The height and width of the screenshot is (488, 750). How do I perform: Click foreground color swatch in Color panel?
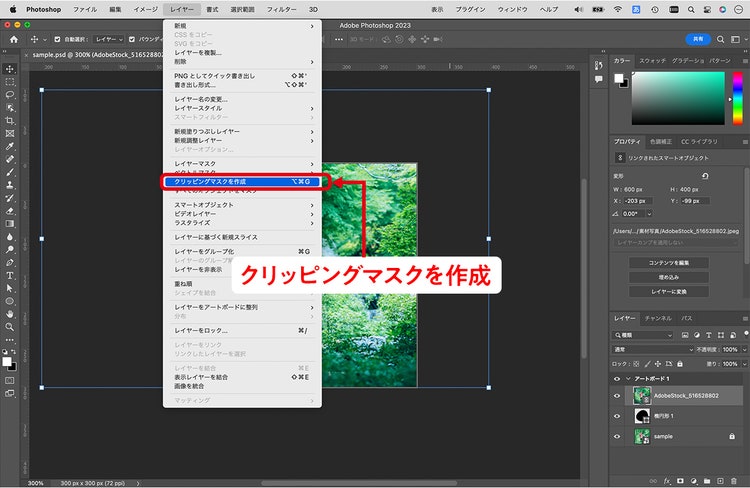(619, 78)
